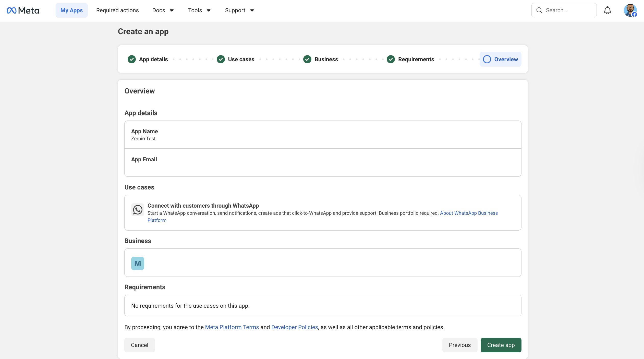Image resolution: width=644 pixels, height=359 pixels.
Task: Open the profile avatar menu
Action: point(630,10)
